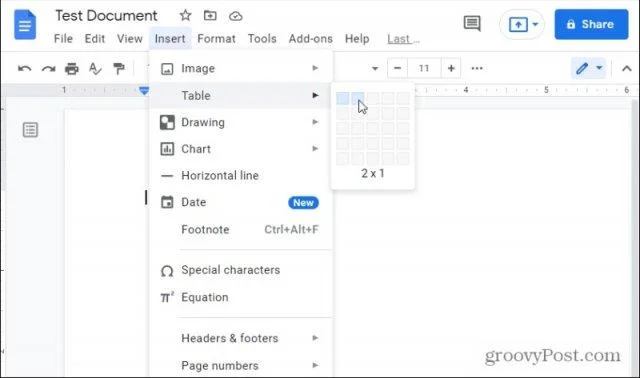The width and height of the screenshot is (640, 378).
Task: Adjust the left indent ruler marker
Action: [144, 91]
